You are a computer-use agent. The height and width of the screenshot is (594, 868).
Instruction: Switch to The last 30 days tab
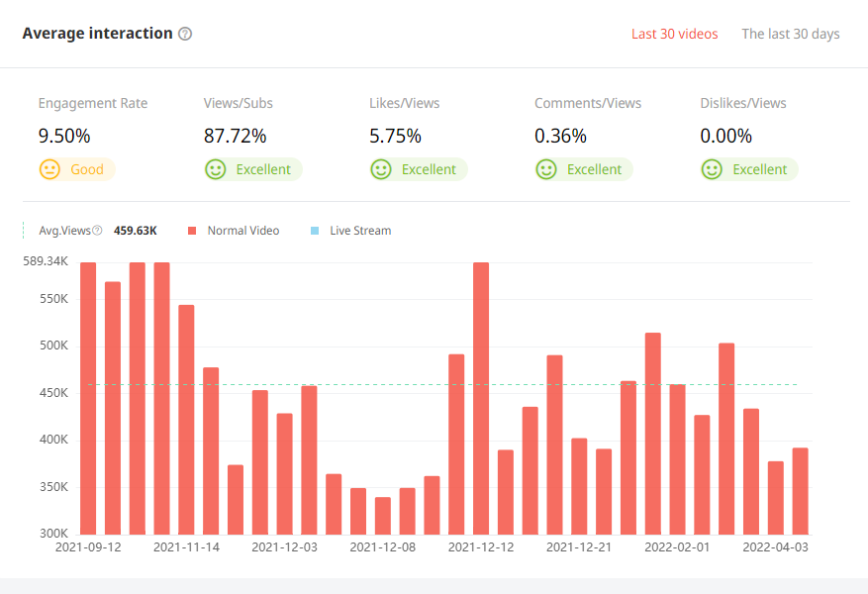pyautogui.click(x=790, y=34)
